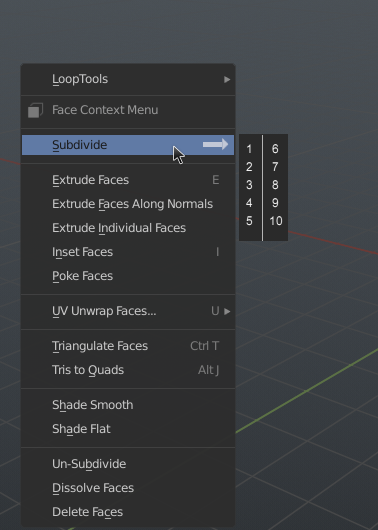
Task: Select Extrude Faces
Action: tap(128, 180)
